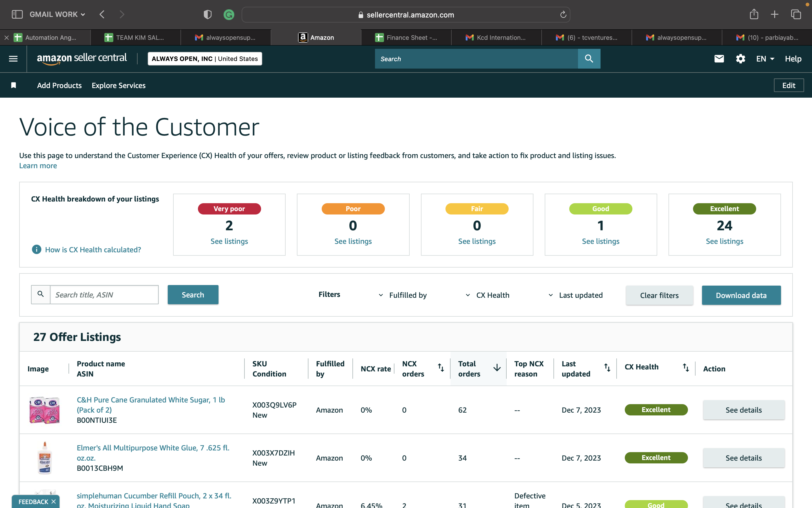Click the sellercentral.amazon.com address bar
Viewport: 812px width, 508px height.
click(x=406, y=14)
